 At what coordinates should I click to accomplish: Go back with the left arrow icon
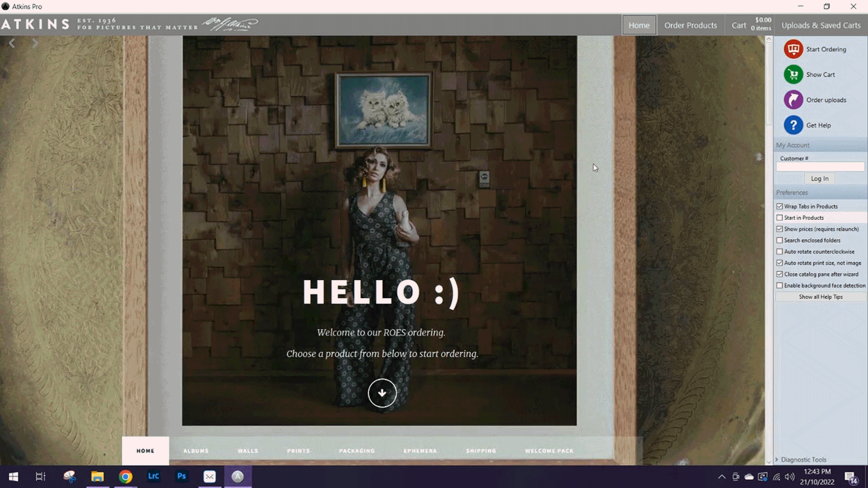[12, 43]
